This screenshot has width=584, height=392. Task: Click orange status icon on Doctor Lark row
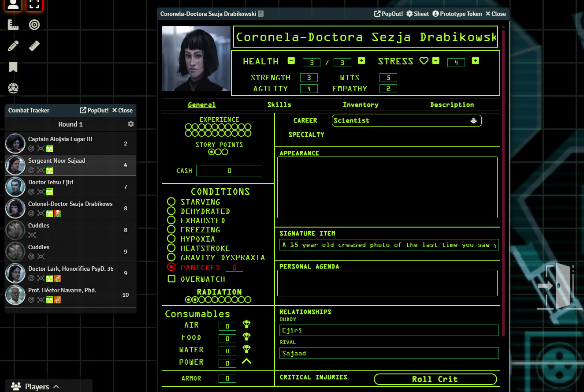(58, 278)
